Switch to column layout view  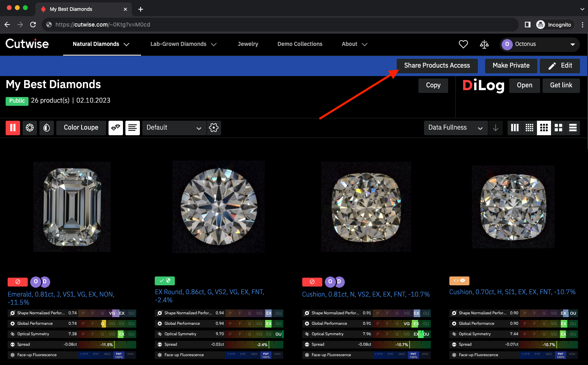(515, 128)
